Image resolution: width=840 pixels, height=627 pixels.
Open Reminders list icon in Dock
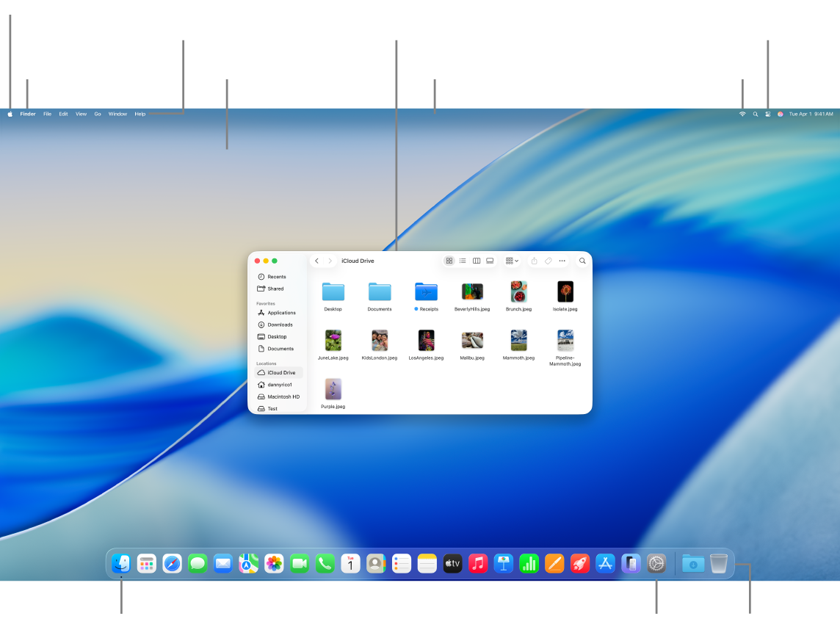coord(401,563)
